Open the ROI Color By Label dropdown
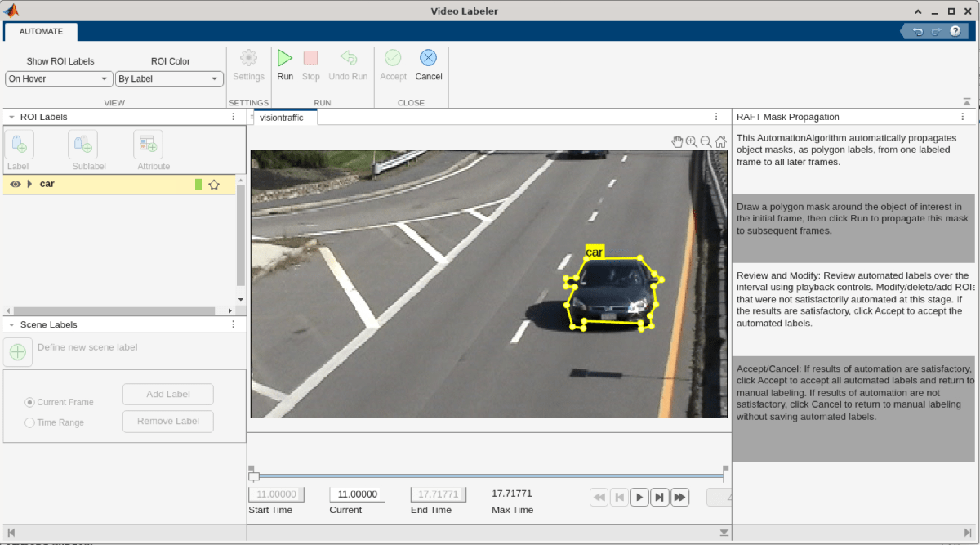 (x=169, y=79)
